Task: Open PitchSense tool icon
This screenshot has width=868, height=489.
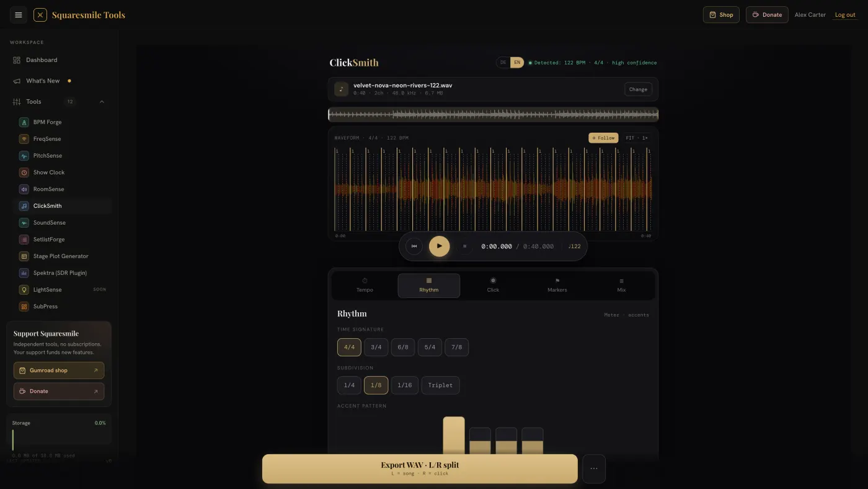Action: pyautogui.click(x=24, y=156)
